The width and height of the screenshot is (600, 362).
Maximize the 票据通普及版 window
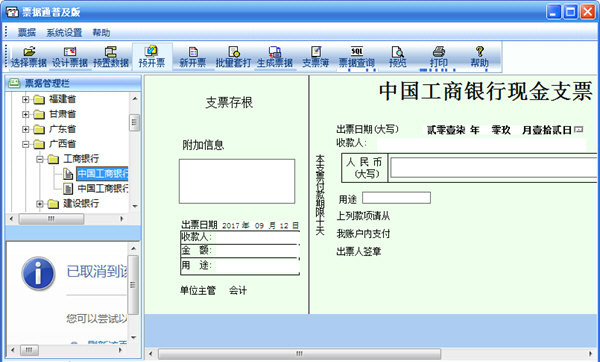pos(570,12)
